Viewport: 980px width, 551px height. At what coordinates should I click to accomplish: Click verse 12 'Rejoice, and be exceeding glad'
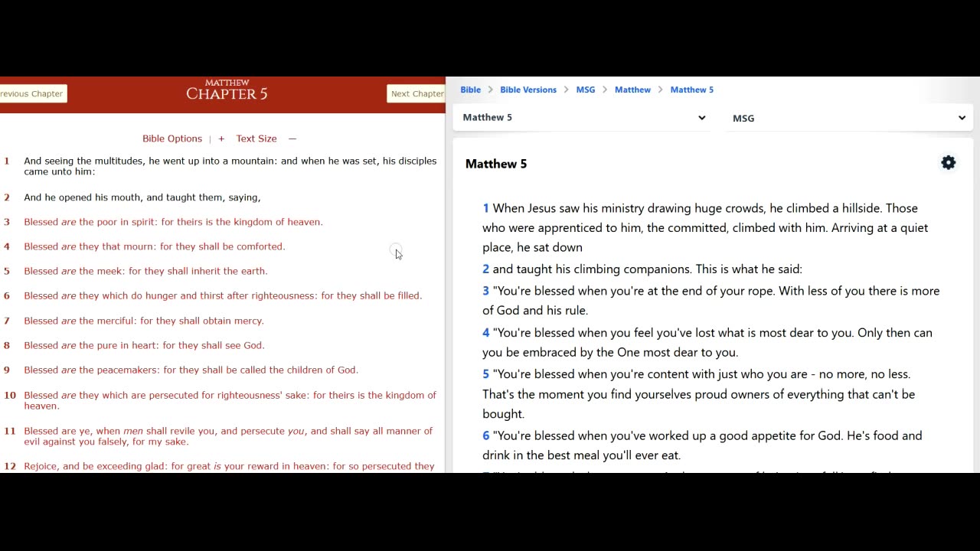pyautogui.click(x=229, y=466)
